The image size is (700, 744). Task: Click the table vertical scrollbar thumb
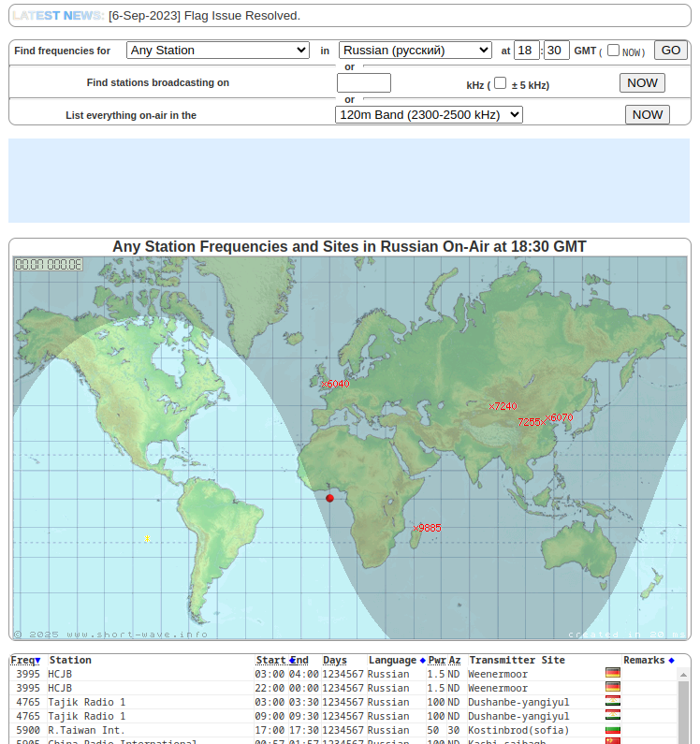coord(683,712)
